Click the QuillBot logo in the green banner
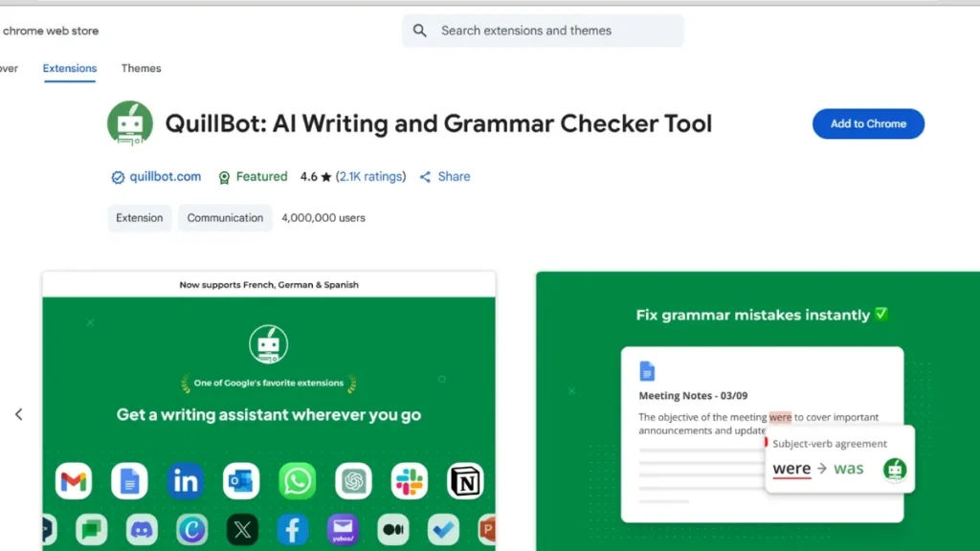The width and height of the screenshot is (980, 551). [x=268, y=344]
